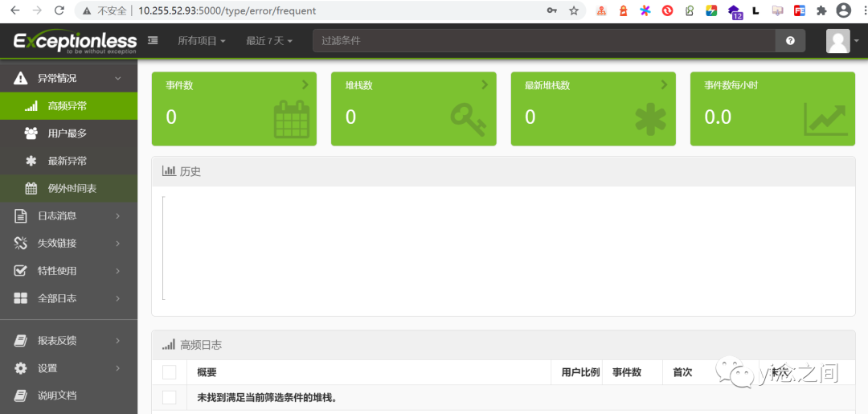Click the 高频日志 panel header

click(503, 345)
